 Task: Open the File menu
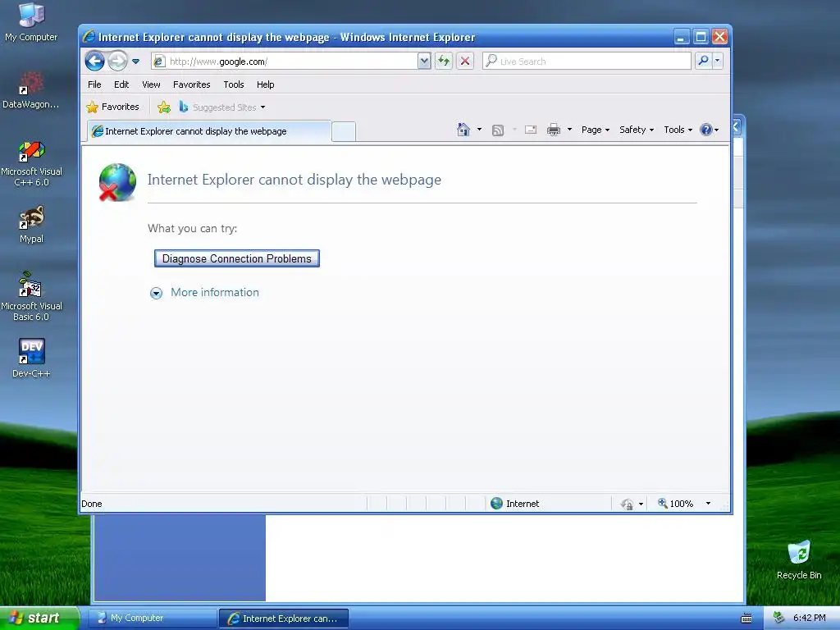(94, 84)
